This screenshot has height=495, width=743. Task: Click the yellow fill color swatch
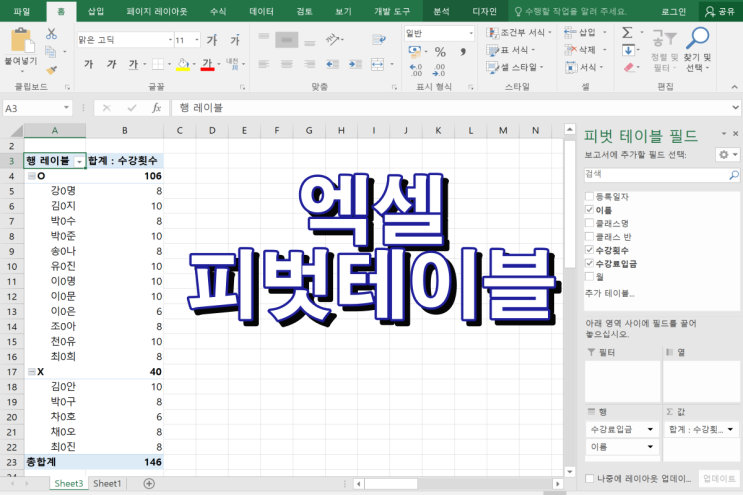click(x=182, y=65)
